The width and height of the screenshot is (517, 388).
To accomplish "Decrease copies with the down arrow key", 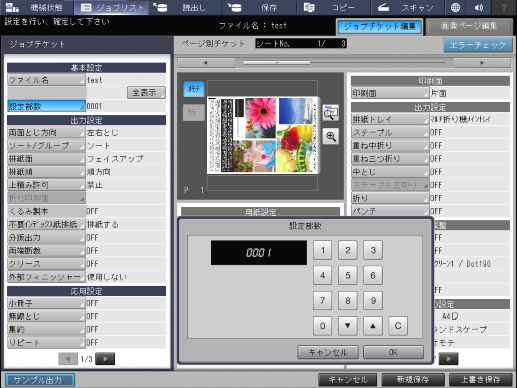I will [348, 326].
